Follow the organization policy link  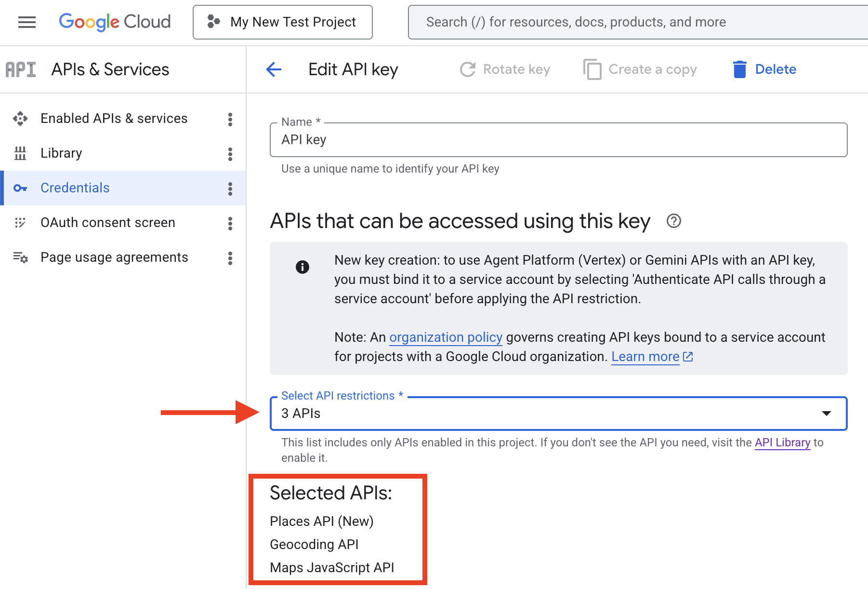(446, 337)
